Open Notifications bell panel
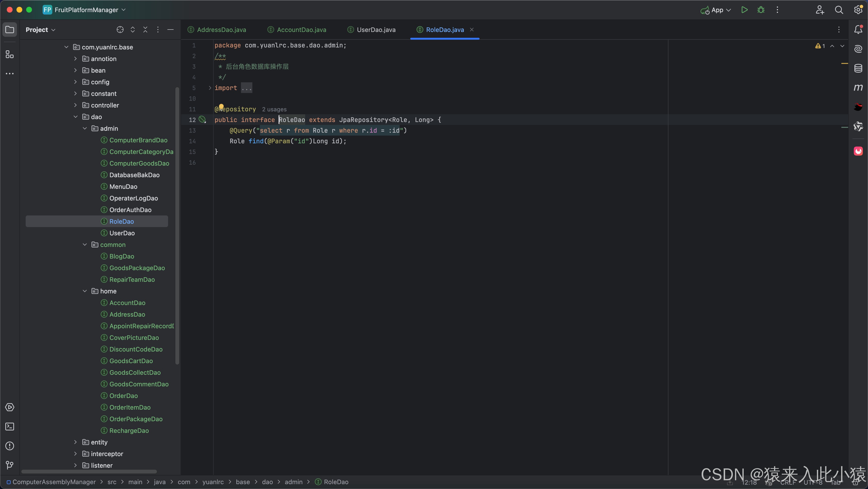 (x=858, y=30)
